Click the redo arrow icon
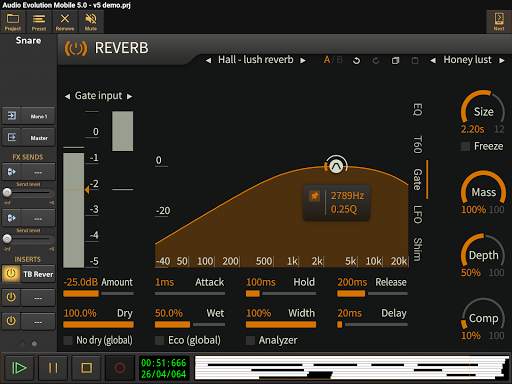Screen dimensions: 512x384 pos(376,60)
